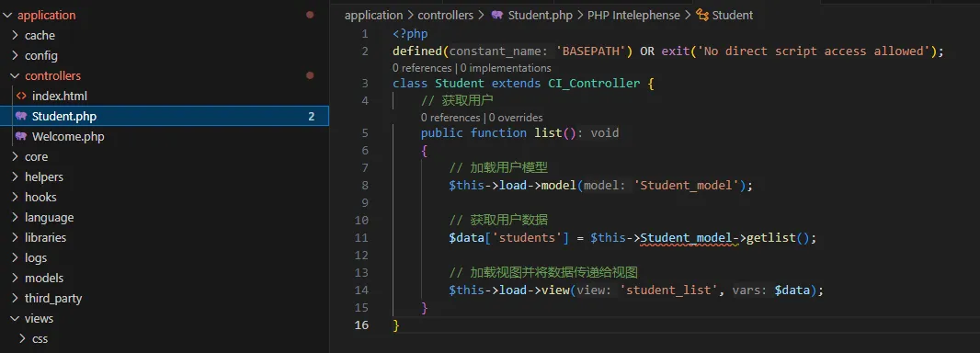The width and height of the screenshot is (980, 353).
Task: Collapse the application folder
Action: (7, 15)
